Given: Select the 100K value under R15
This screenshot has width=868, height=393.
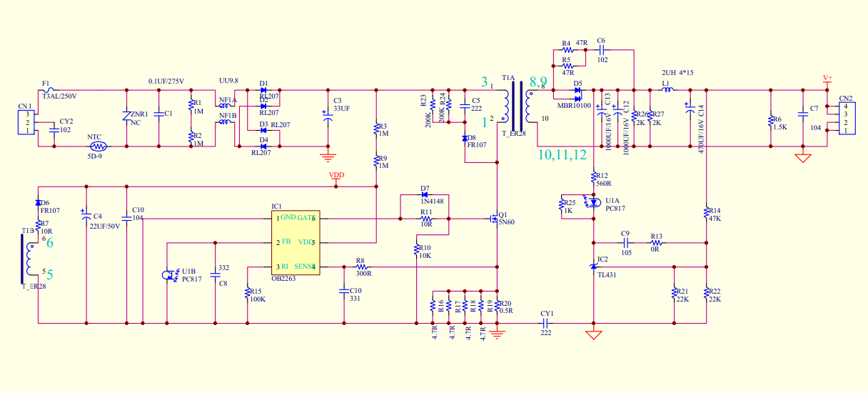Looking at the screenshot, I should point(257,299).
